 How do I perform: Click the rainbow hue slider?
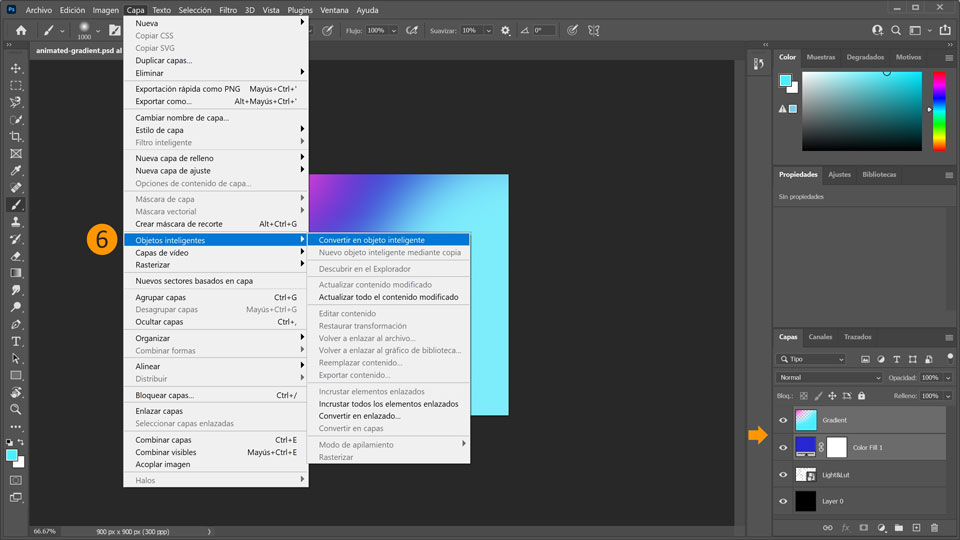[939, 112]
